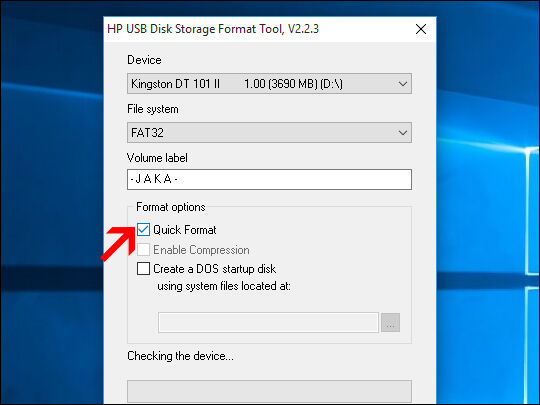The height and width of the screenshot is (405, 540).
Task: Click the Format options group heading
Action: click(x=170, y=207)
